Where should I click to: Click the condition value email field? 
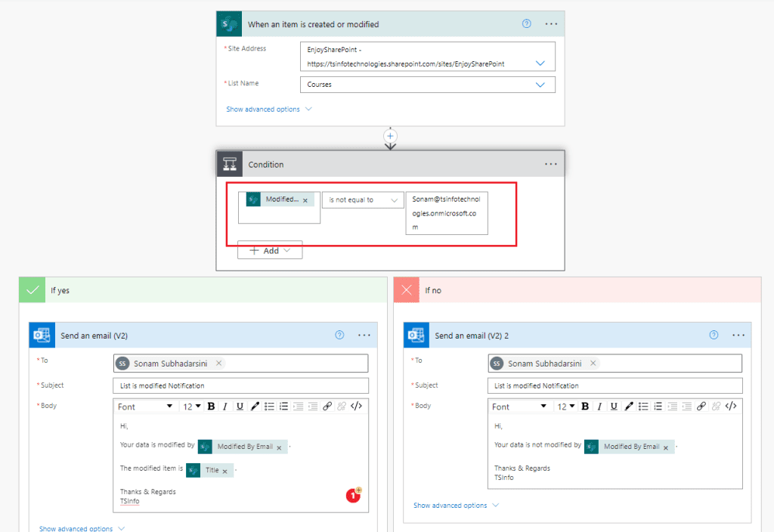[x=447, y=213]
